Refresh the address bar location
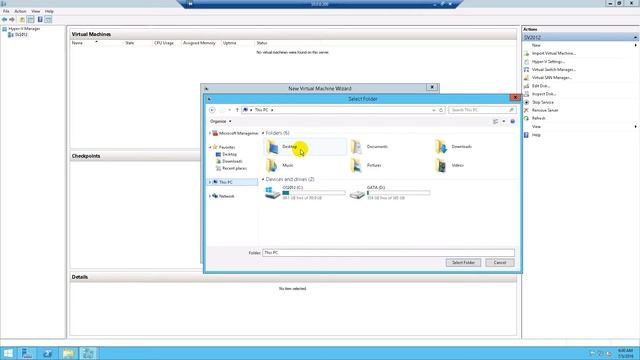The width and height of the screenshot is (640, 360). [441, 110]
